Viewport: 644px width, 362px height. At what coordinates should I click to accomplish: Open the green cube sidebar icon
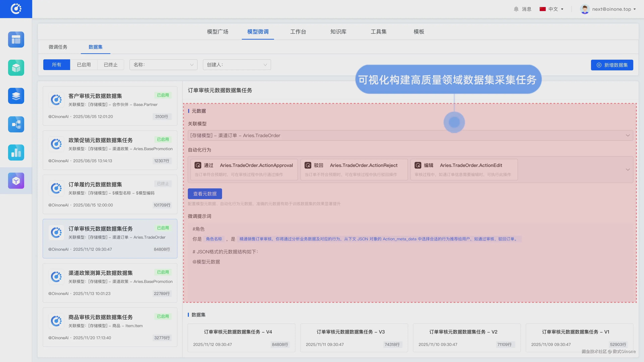coord(16,68)
